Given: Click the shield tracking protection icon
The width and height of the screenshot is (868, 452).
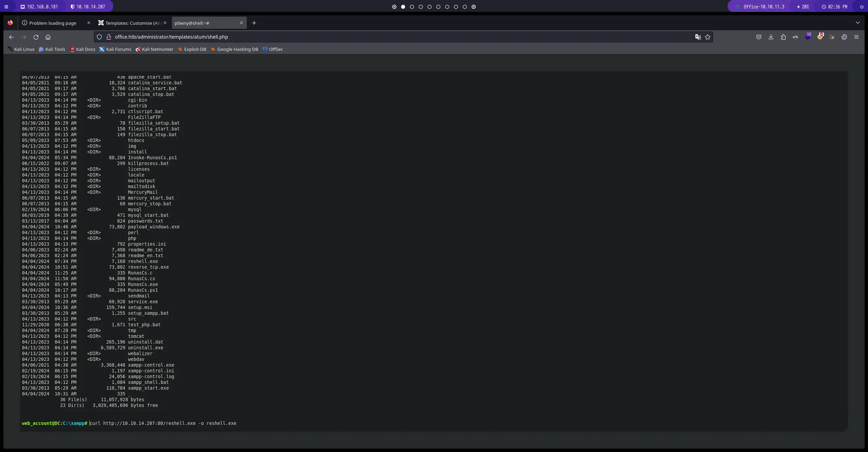Looking at the screenshot, I should pyautogui.click(x=99, y=37).
